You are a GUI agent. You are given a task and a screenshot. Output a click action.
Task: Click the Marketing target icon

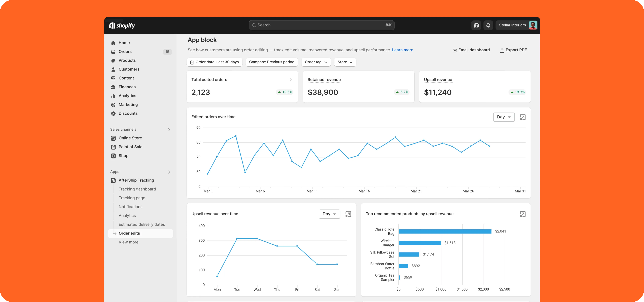pyautogui.click(x=113, y=105)
